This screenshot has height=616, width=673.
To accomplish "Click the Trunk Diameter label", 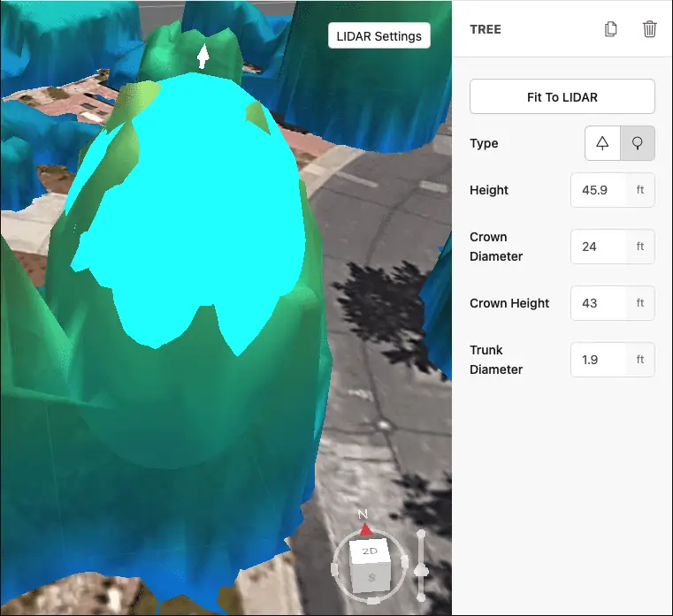I will 496,360.
